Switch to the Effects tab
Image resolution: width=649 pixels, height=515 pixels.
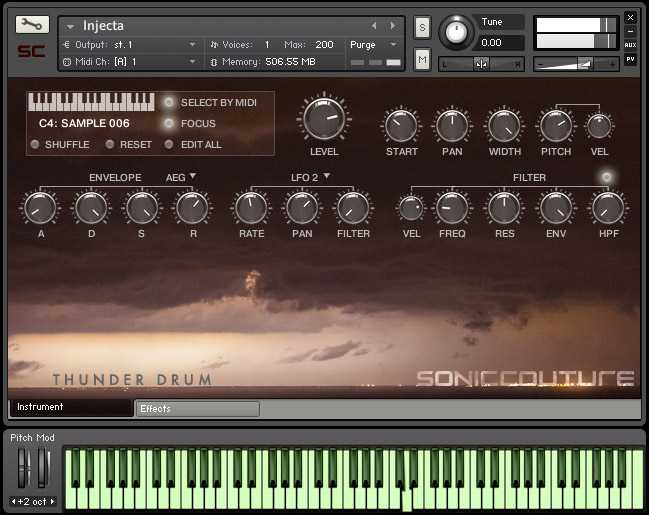197,409
